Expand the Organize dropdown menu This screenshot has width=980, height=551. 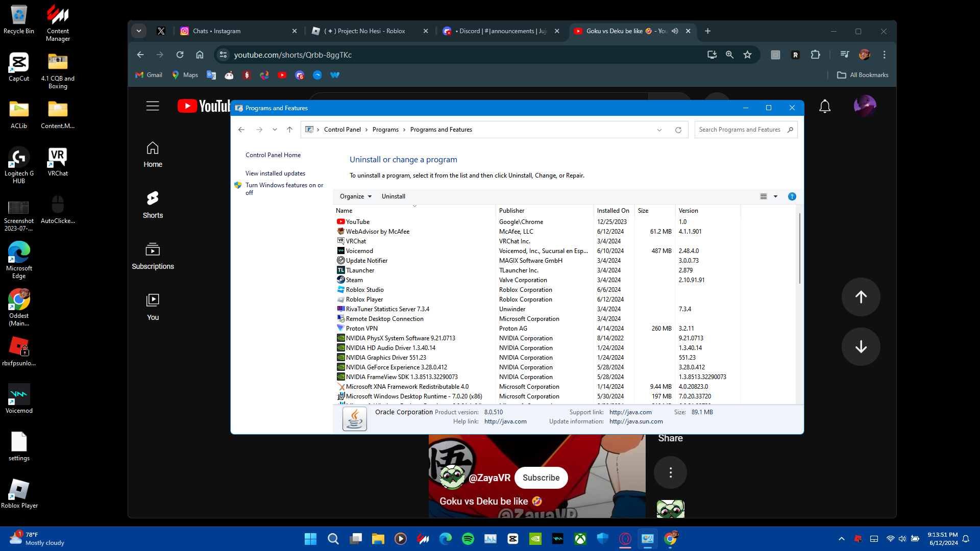(x=356, y=196)
